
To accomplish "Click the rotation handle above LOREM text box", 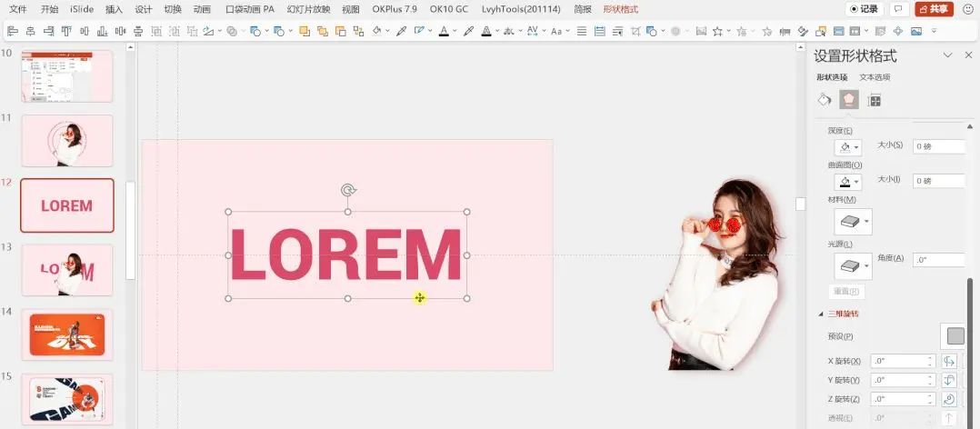I will pyautogui.click(x=348, y=190).
